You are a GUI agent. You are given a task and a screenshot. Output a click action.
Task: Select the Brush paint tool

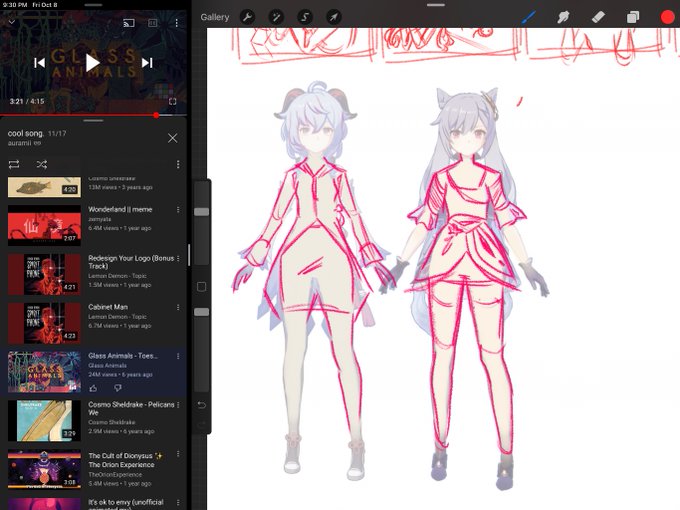pyautogui.click(x=528, y=17)
